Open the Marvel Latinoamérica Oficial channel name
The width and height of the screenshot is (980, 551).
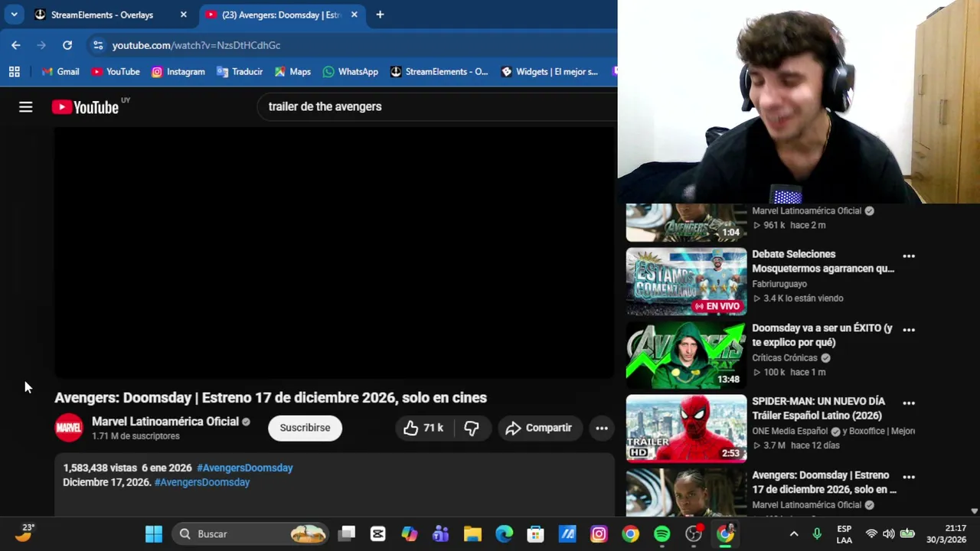pyautogui.click(x=165, y=422)
